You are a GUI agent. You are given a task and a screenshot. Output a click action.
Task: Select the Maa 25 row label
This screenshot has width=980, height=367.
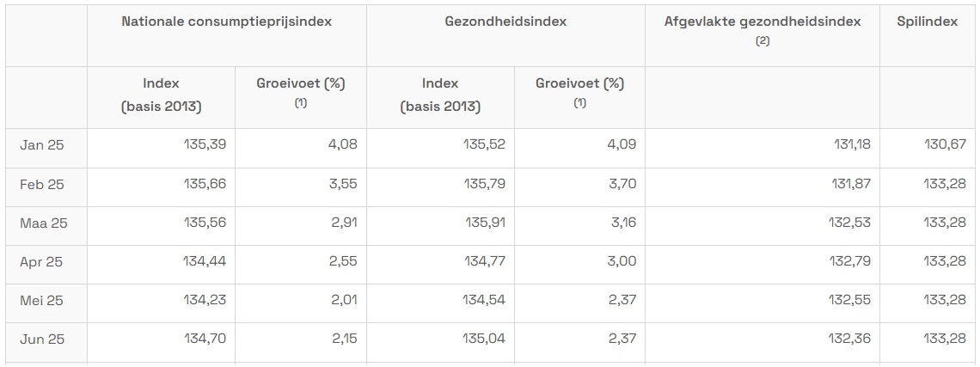pos(44,223)
